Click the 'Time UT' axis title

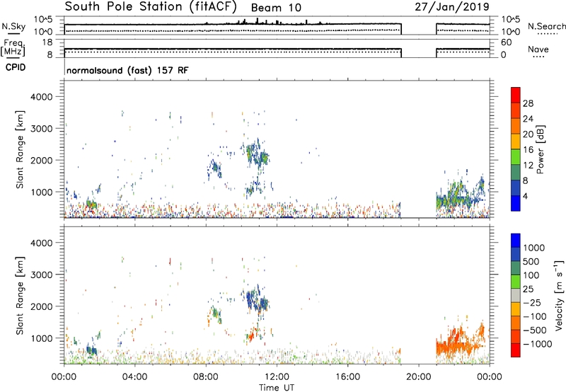(277, 387)
